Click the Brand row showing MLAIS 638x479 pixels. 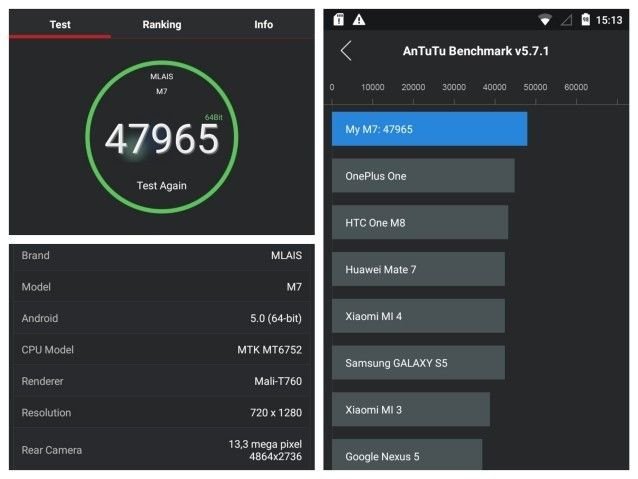[162, 256]
